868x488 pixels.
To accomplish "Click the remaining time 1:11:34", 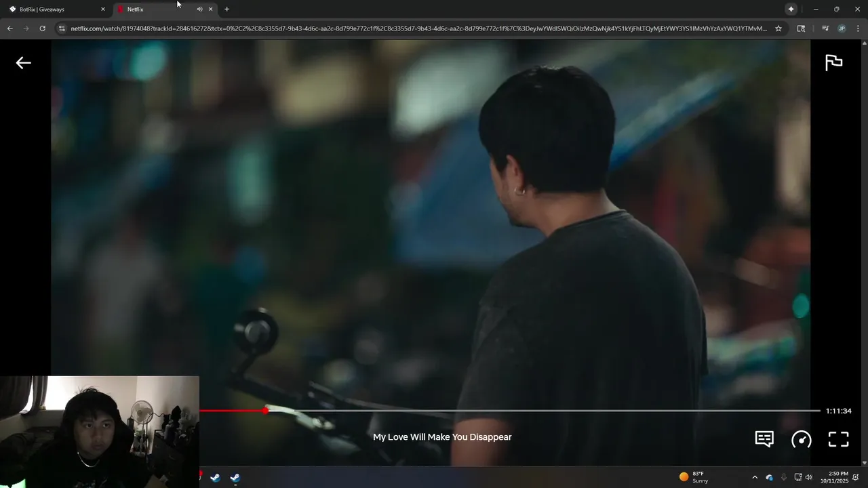I will (x=838, y=411).
